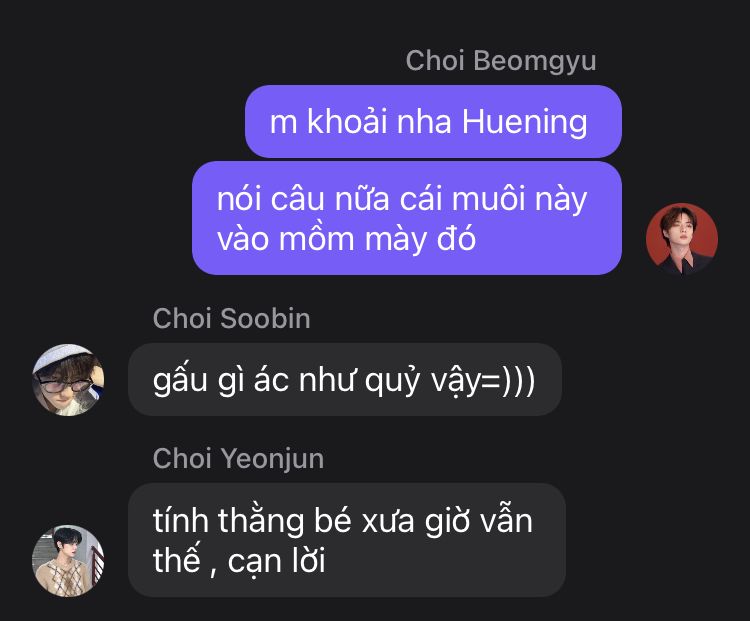Image resolution: width=750 pixels, height=621 pixels.
Task: Select the 'm khoải nha Huening' message bubble
Action: tap(433, 122)
